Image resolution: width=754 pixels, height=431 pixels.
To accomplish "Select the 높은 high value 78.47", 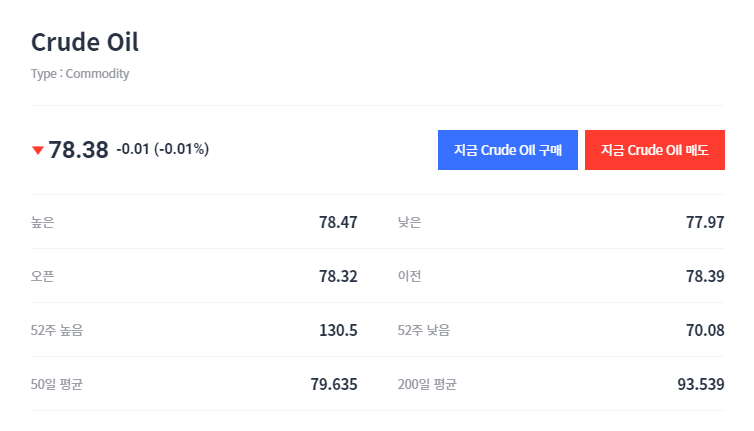I will click(338, 222).
